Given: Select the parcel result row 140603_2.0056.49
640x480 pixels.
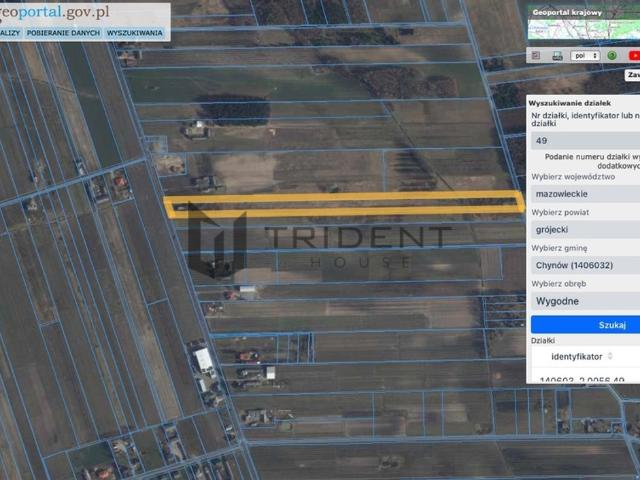Looking at the screenshot, I should [x=582, y=379].
